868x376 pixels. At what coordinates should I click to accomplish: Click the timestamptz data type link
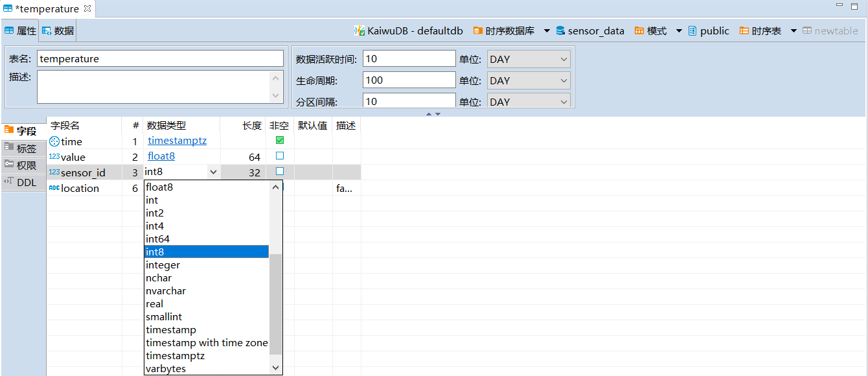pos(177,141)
